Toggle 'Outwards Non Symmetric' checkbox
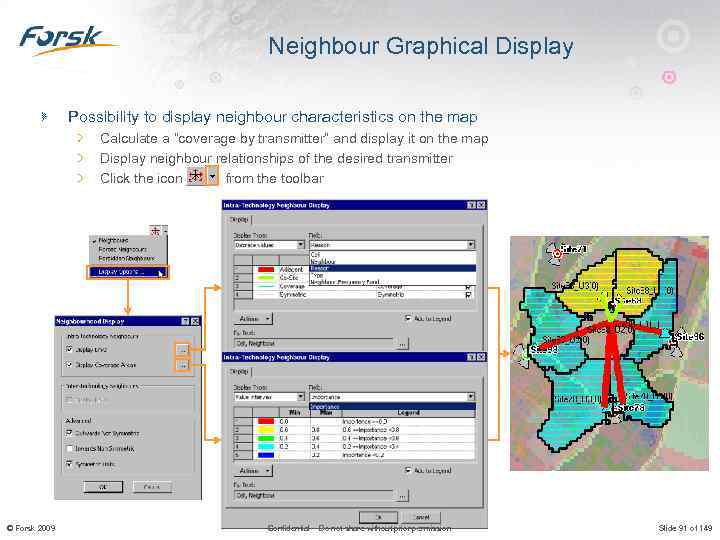Viewport: 720px width, 540px height. point(69,433)
